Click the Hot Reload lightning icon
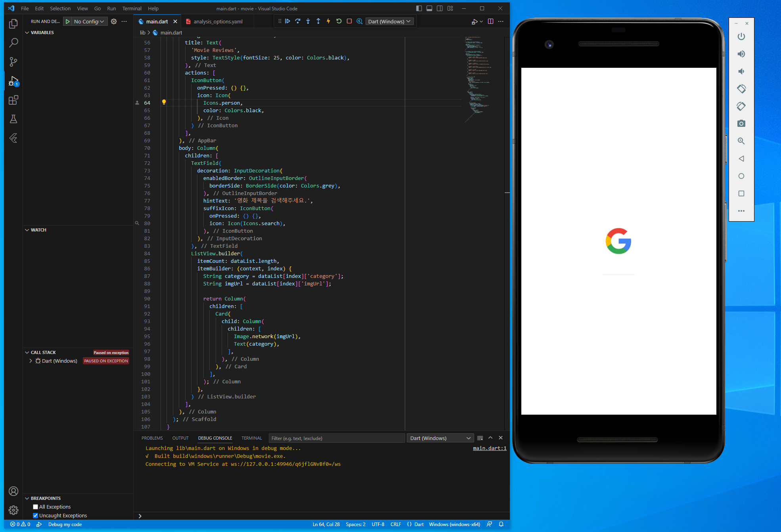Screen dimensions: 781x532 coord(328,21)
